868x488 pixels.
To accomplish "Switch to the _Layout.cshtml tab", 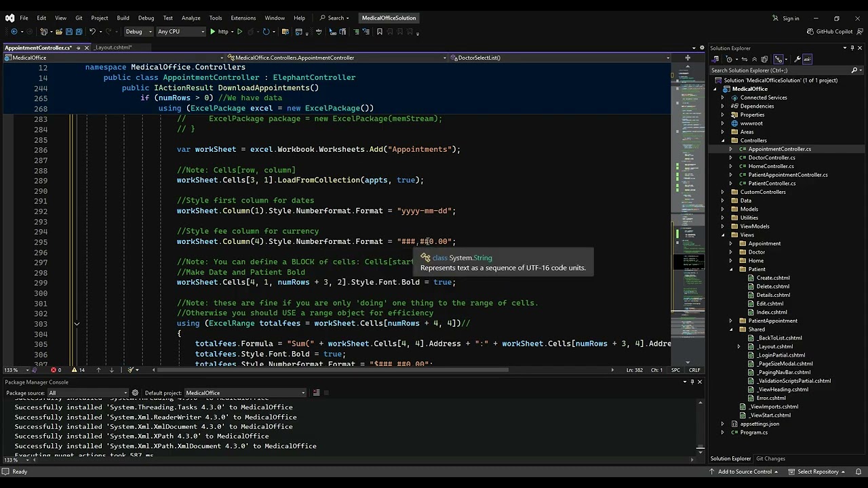I will [x=113, y=47].
